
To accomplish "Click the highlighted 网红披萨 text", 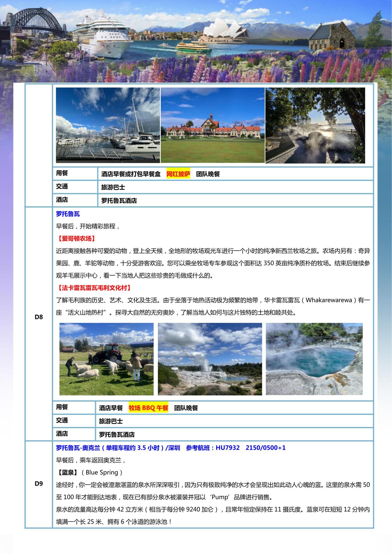I will click(178, 174).
